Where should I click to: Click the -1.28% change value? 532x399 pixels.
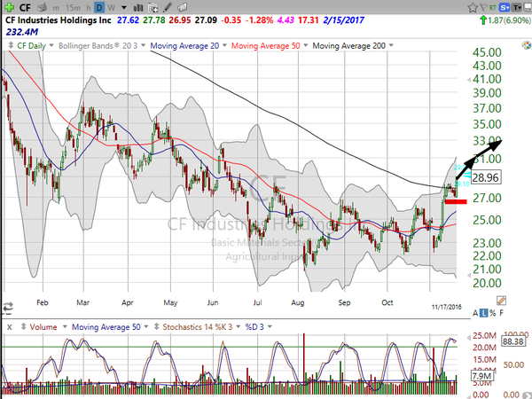(259, 20)
